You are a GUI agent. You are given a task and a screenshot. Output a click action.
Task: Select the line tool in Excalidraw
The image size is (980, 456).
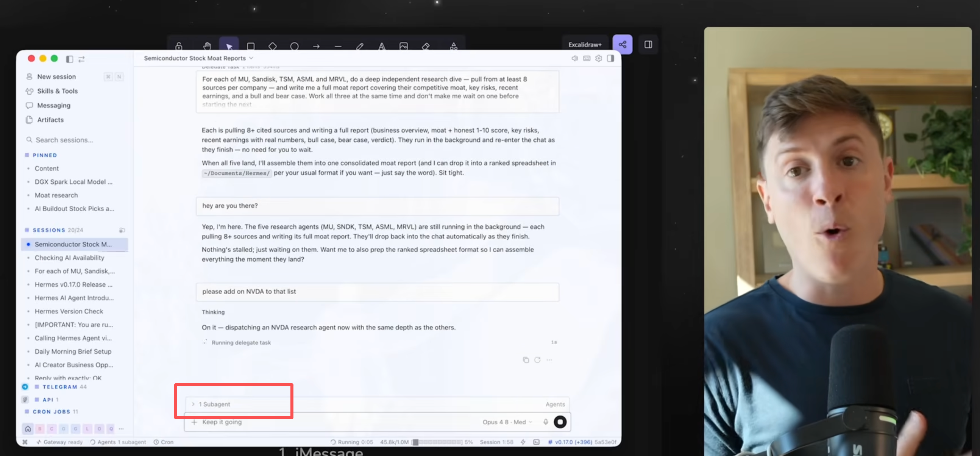[338, 46]
